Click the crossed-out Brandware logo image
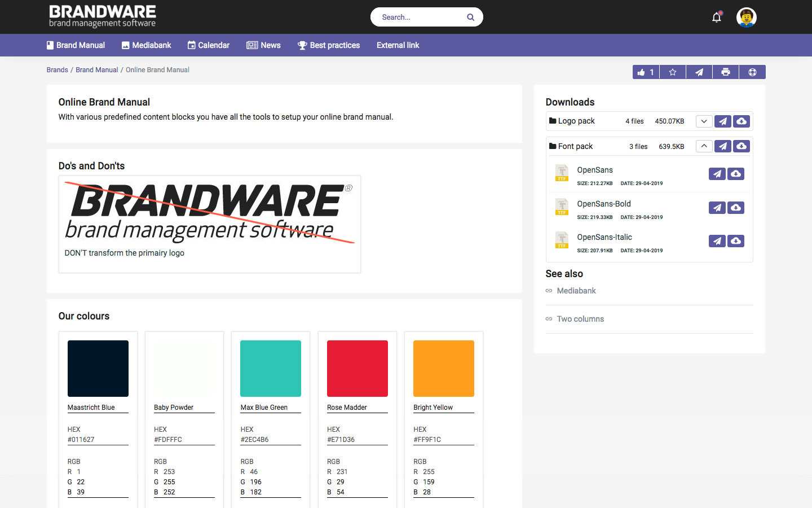This screenshot has width=812, height=508. [209, 212]
